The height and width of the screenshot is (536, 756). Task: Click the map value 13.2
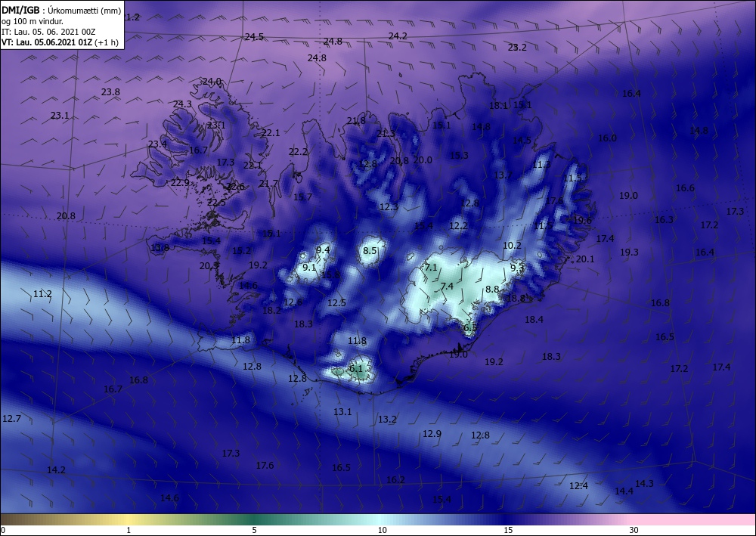click(x=387, y=420)
